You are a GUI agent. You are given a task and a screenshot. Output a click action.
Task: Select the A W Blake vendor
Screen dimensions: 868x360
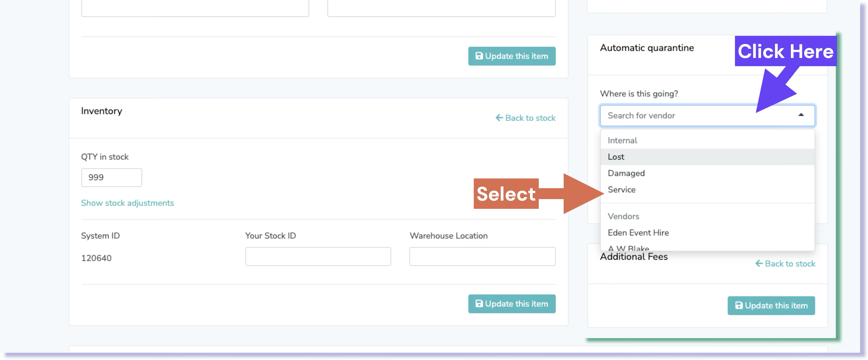pyautogui.click(x=628, y=248)
